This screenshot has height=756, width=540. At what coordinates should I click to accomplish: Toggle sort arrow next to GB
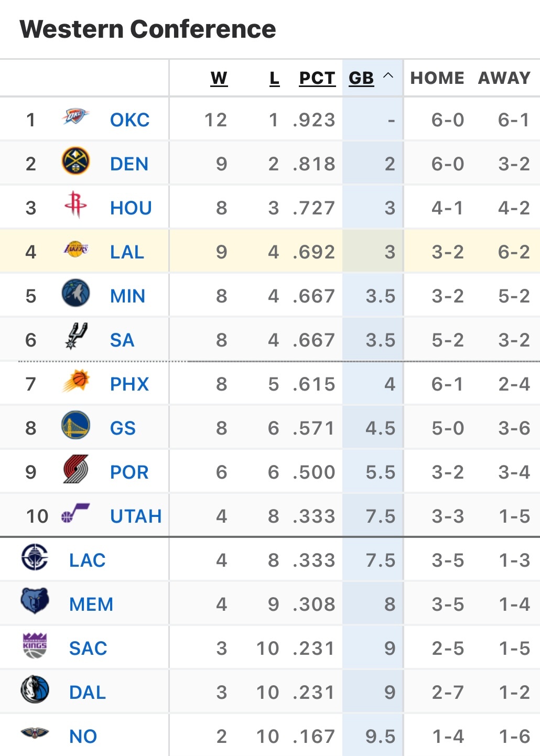click(388, 75)
